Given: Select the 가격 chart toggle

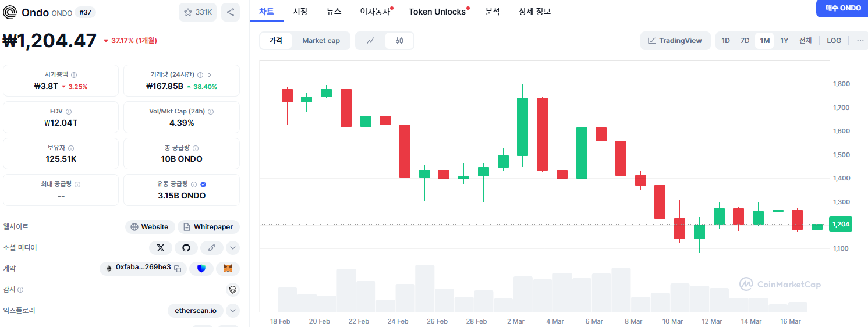Looking at the screenshot, I should click(x=276, y=41).
